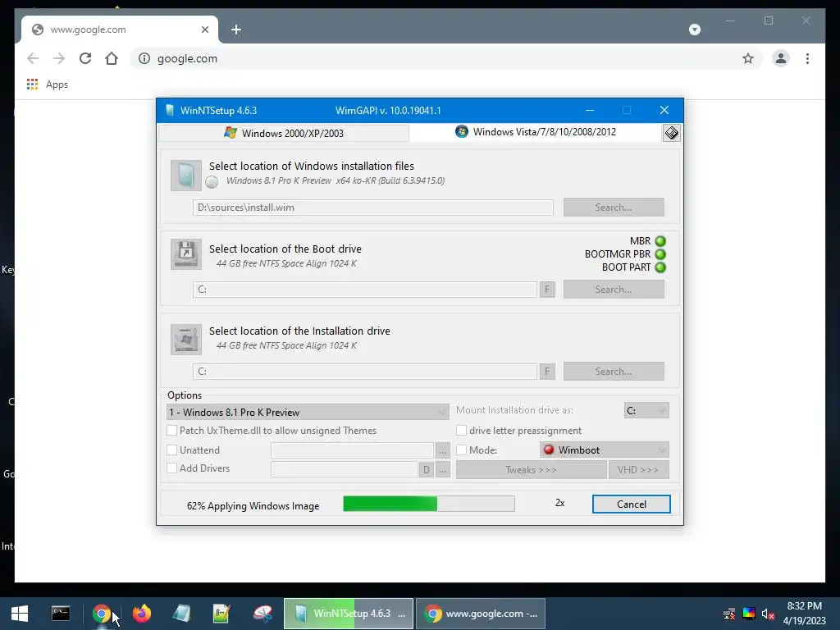Click the MBR green status light
The image size is (840, 630).
(x=660, y=242)
